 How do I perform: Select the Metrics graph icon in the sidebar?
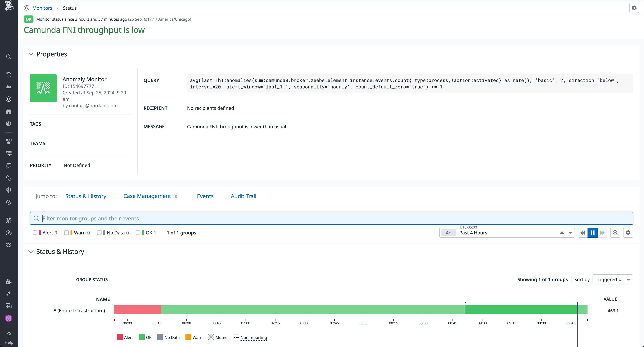click(9, 87)
